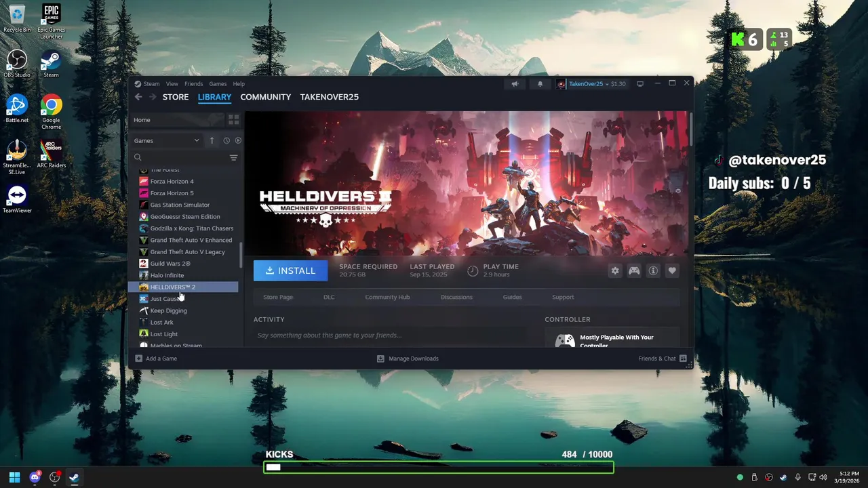Open Steam notifications bell icon
The width and height of the screenshot is (868, 488).
point(540,84)
